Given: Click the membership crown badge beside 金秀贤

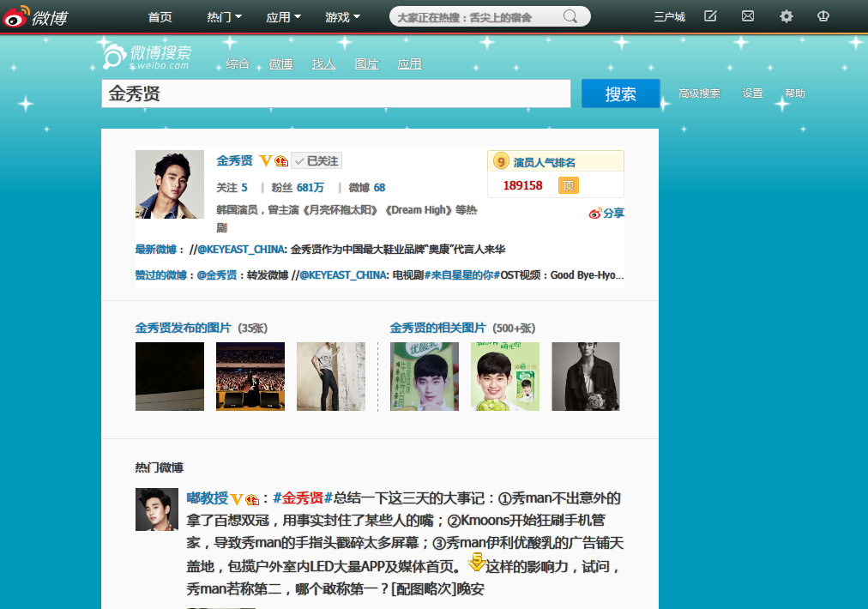Looking at the screenshot, I should (281, 161).
